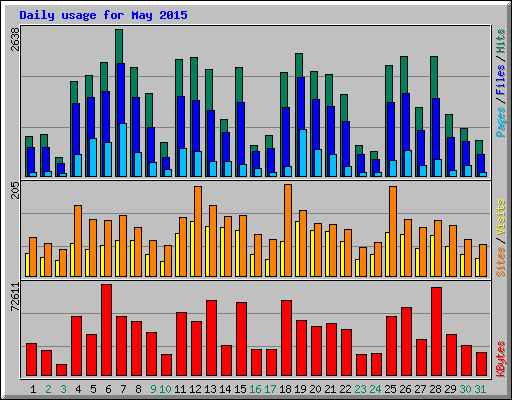Click the orange visits bar for day 12
This screenshot has width=512, height=400.
pos(198,231)
